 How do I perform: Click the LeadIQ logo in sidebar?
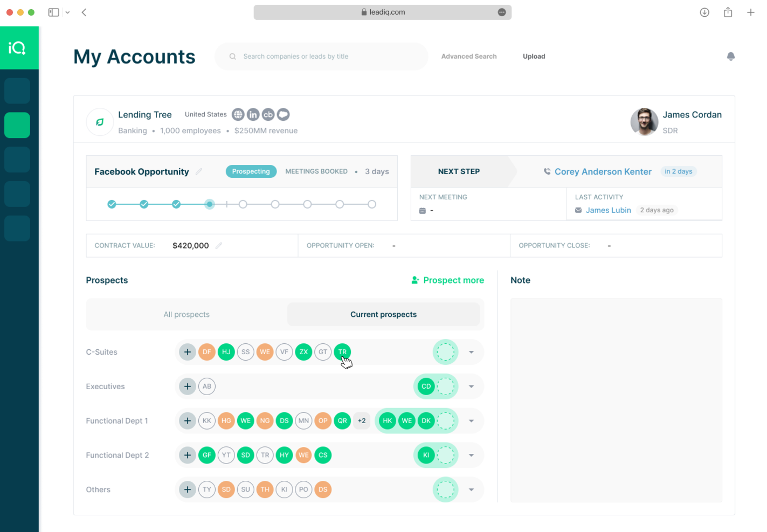click(x=17, y=48)
